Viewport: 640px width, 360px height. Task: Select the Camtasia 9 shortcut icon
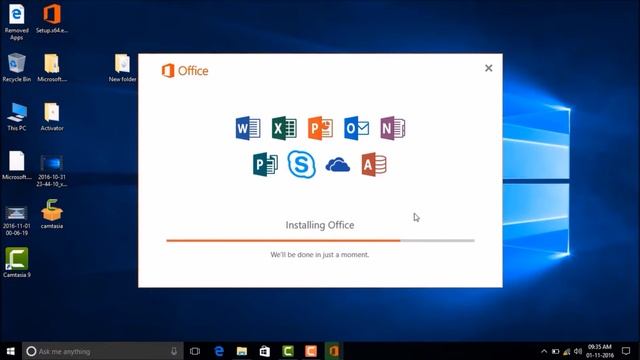coord(17,262)
